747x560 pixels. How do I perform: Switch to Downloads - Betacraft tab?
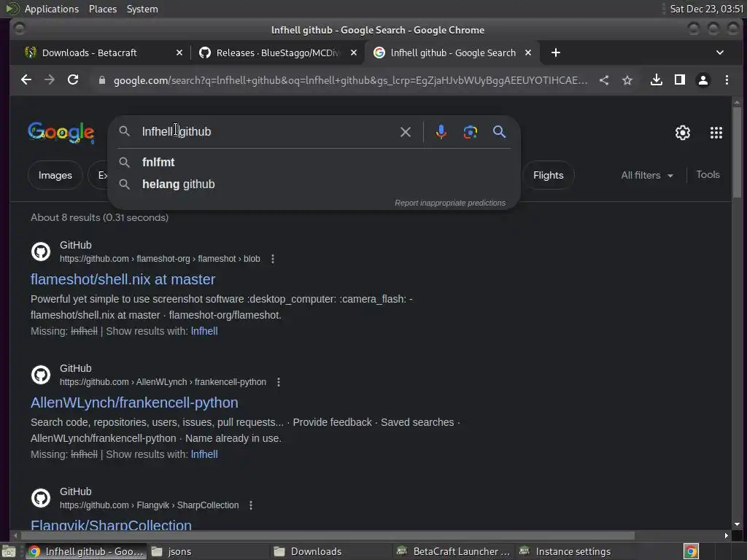click(90, 52)
